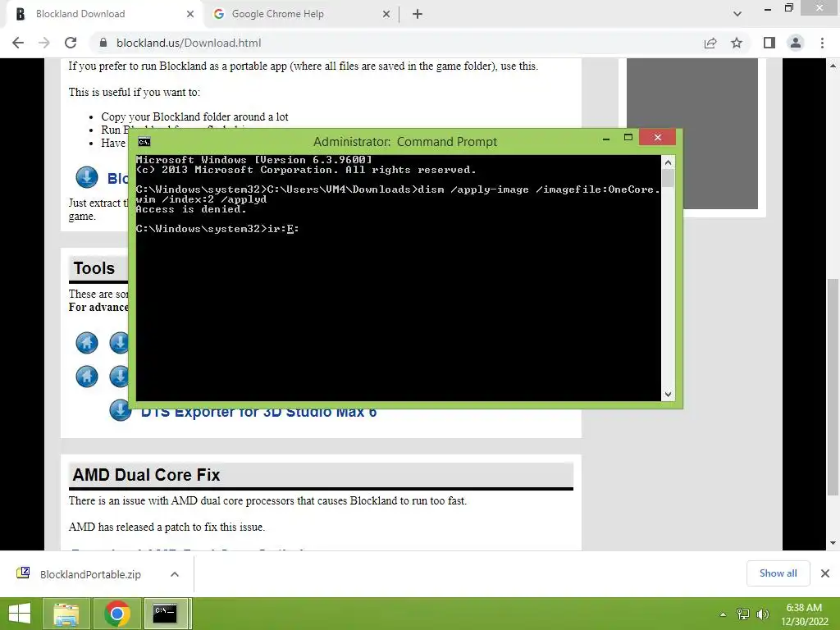The height and width of the screenshot is (630, 840).
Task: Click the 'Access is denied.' line
Action: 191,209
